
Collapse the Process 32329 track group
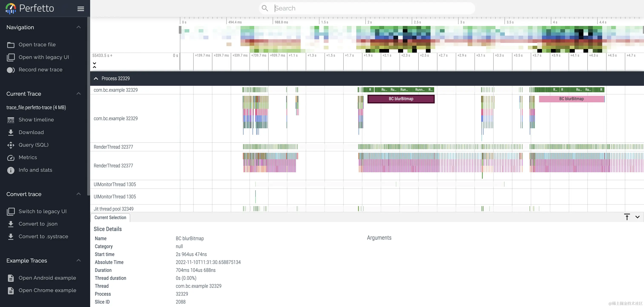pos(96,79)
